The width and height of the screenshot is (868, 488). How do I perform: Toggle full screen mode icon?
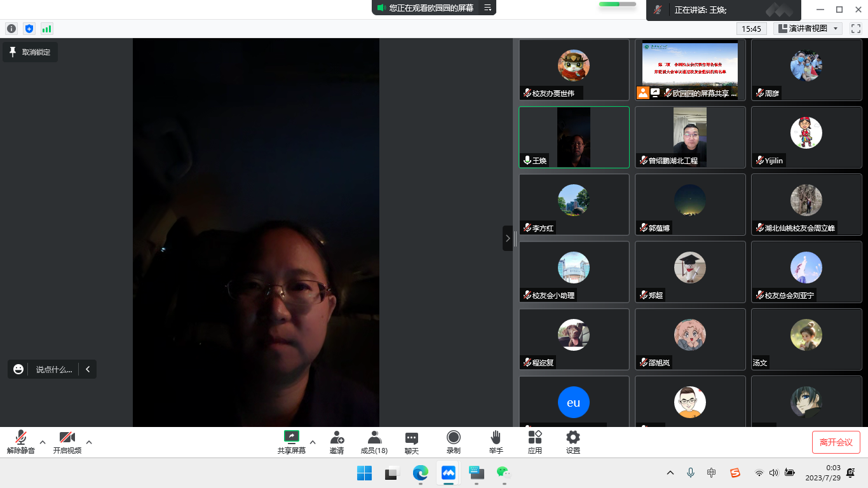point(855,29)
